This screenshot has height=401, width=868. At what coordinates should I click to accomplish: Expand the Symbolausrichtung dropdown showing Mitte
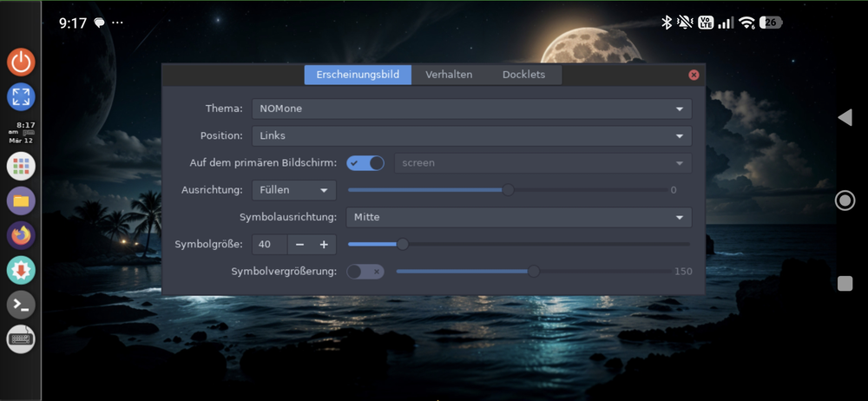point(518,217)
